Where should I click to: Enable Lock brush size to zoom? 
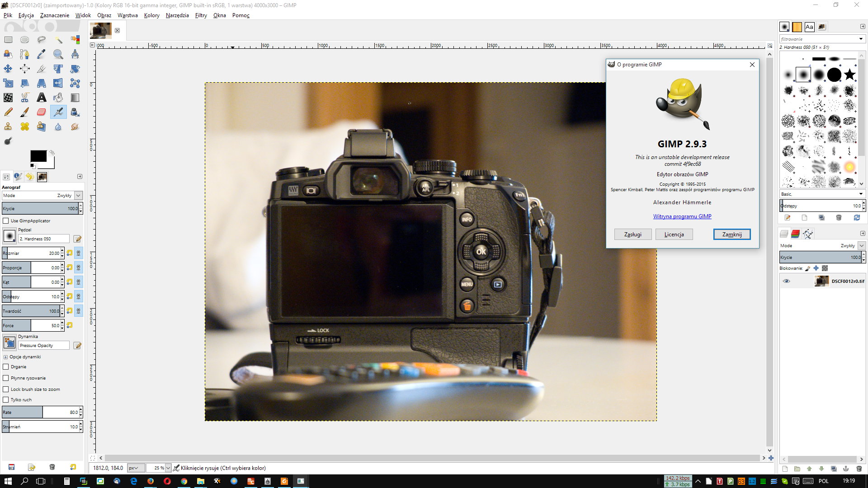(x=6, y=389)
